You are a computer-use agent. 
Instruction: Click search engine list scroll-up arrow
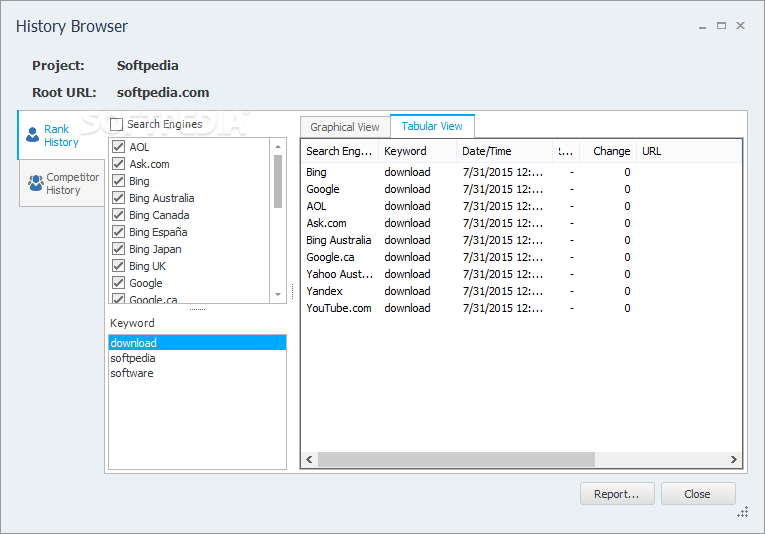pyautogui.click(x=278, y=146)
